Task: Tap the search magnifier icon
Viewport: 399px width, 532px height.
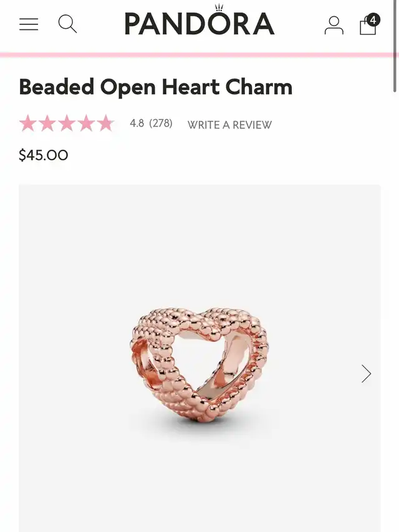Action: pos(67,24)
